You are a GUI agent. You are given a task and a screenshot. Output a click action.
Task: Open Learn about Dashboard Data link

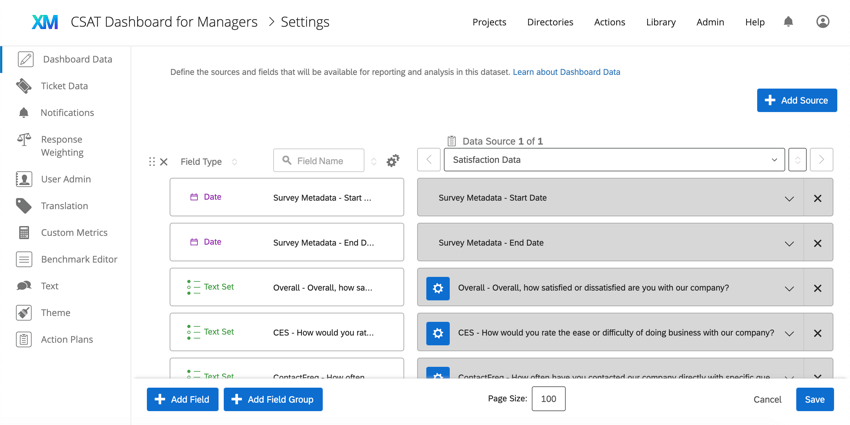566,72
